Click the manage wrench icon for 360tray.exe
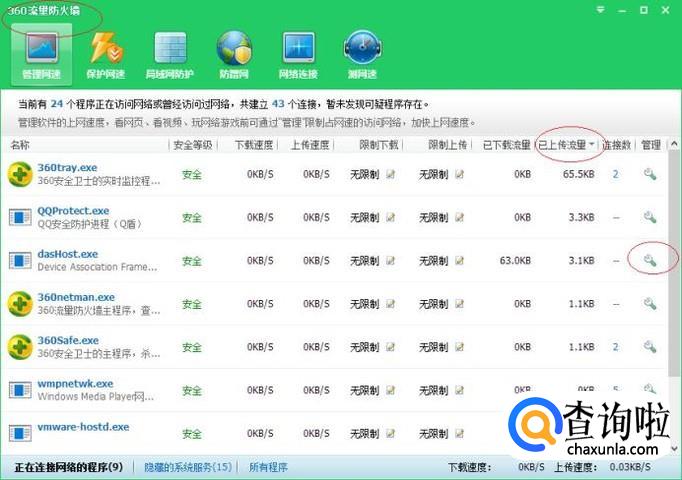The width and height of the screenshot is (682, 480). pos(650,174)
